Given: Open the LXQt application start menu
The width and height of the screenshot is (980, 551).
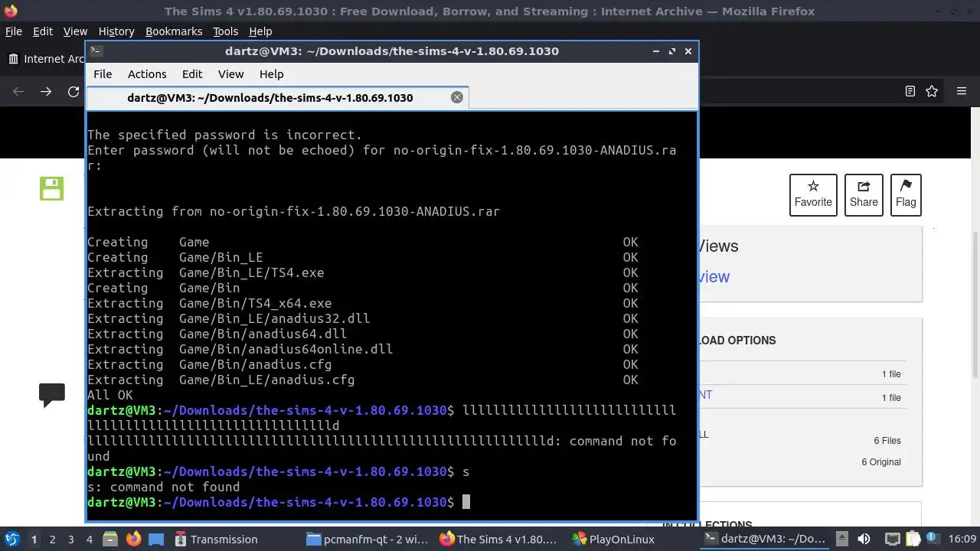Looking at the screenshot, I should [x=11, y=540].
